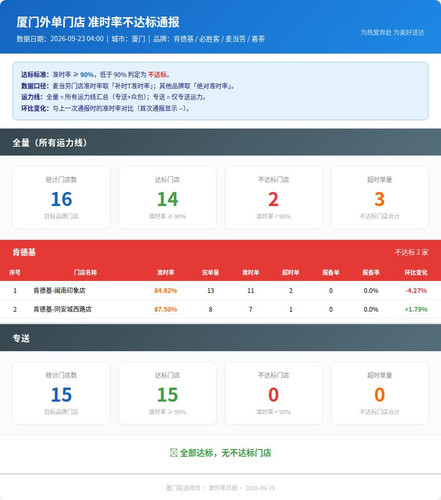This screenshot has height=500, width=441.
Task: Click 目标品牌门店 caption under the number 16
Action: (61, 216)
